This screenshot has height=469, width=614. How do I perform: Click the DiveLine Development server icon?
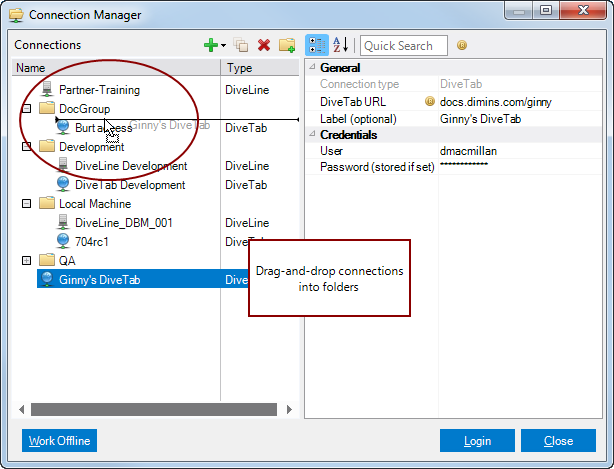63,165
